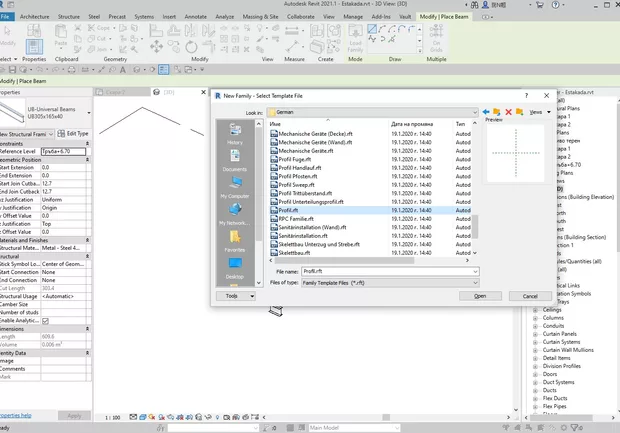The width and height of the screenshot is (620, 433).
Task: Click the red Delete icon in dialog
Action: coord(508,112)
